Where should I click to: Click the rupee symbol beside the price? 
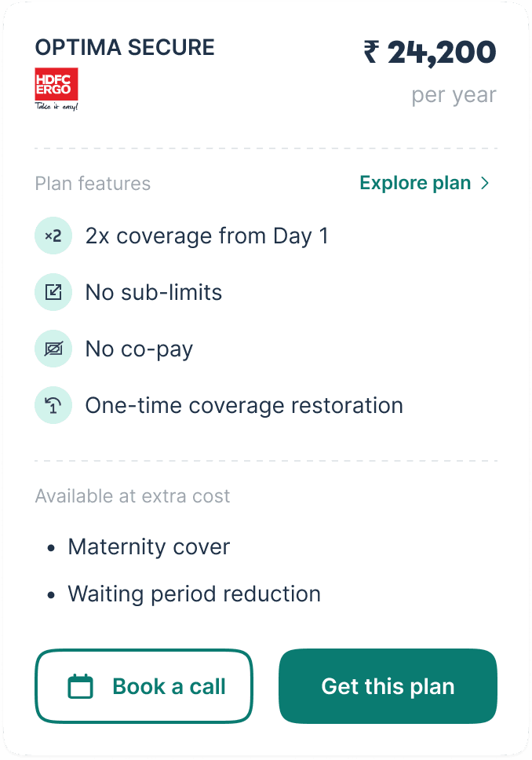(x=371, y=52)
